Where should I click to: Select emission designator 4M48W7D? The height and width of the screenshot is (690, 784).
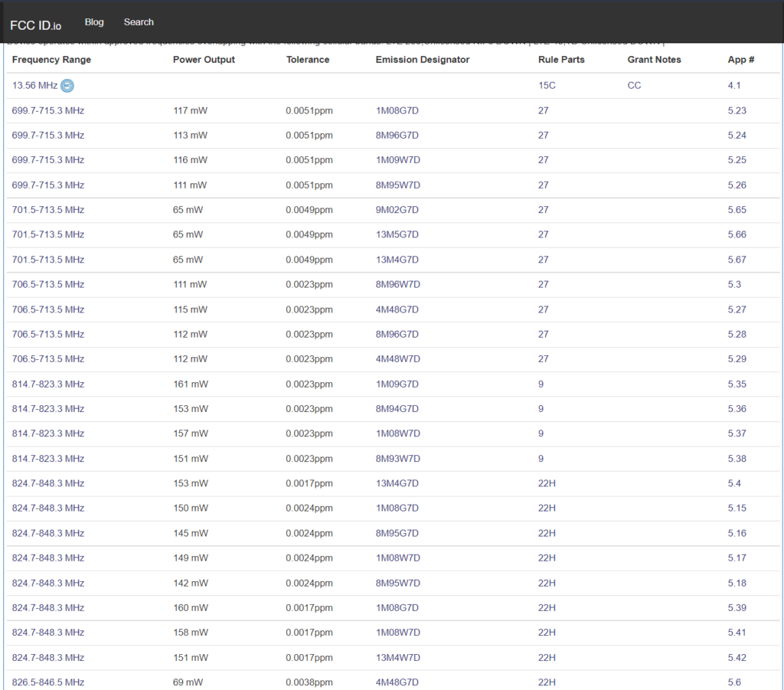pyautogui.click(x=397, y=359)
